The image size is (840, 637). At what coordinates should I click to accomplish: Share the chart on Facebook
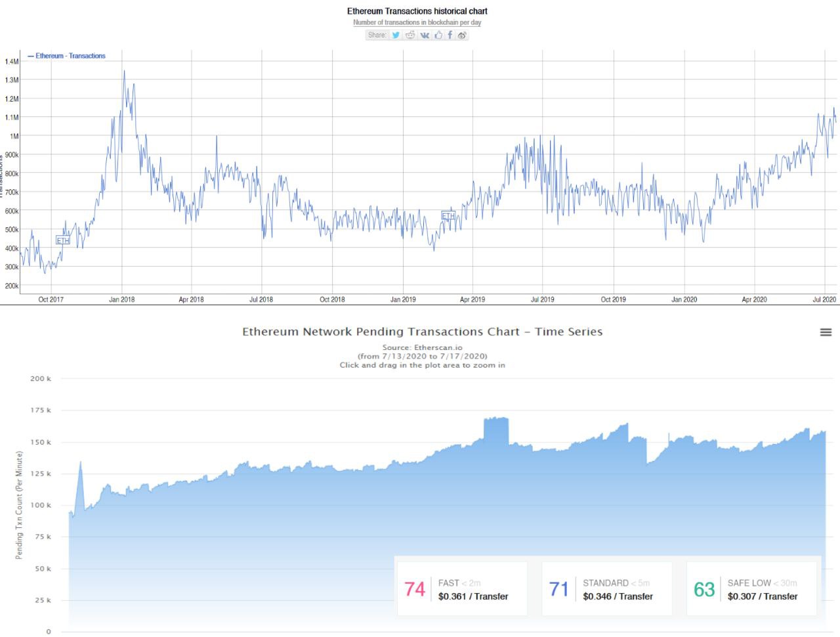pyautogui.click(x=450, y=35)
